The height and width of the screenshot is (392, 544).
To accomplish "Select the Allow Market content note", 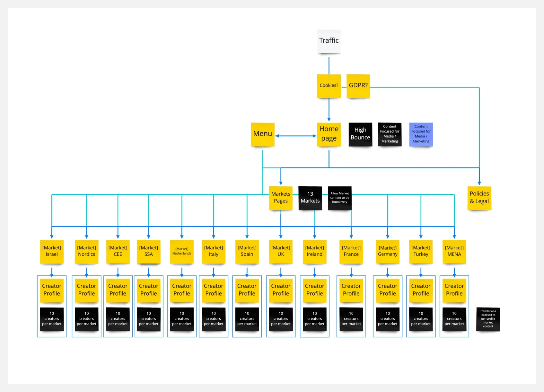I will [x=340, y=198].
